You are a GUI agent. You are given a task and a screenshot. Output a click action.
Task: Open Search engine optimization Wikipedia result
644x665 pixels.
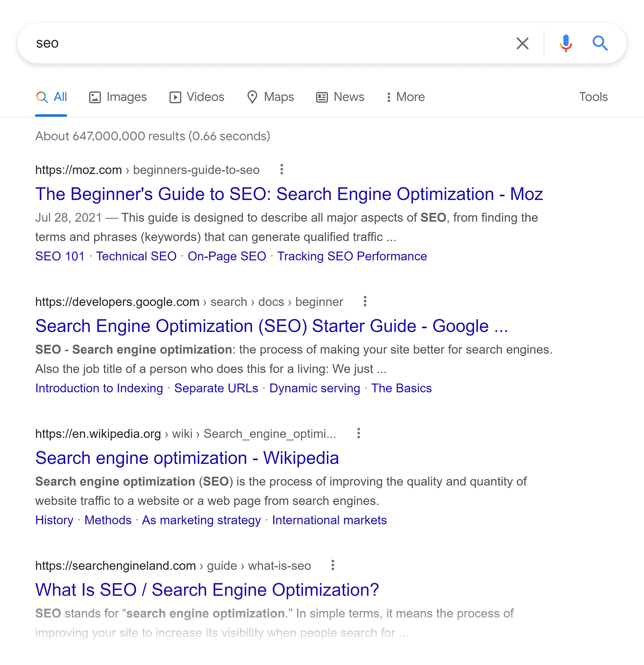187,458
